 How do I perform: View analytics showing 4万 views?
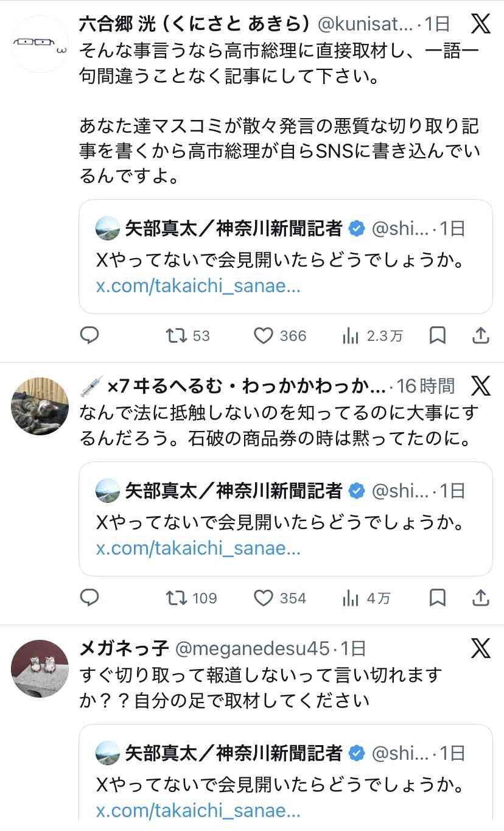[x=351, y=598]
